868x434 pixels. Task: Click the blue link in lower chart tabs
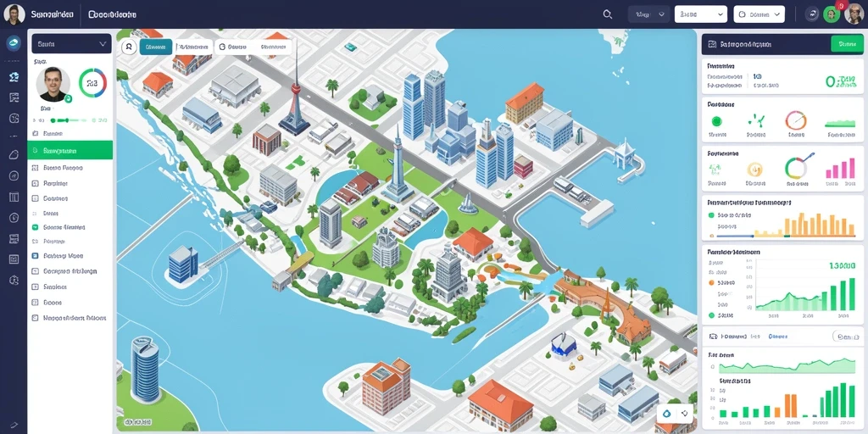point(777,336)
